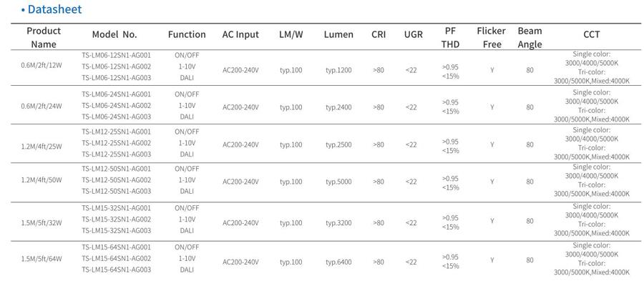This screenshot has width=644, height=286.
Task: Select the typ.2500 lumen value
Action: click(338, 145)
